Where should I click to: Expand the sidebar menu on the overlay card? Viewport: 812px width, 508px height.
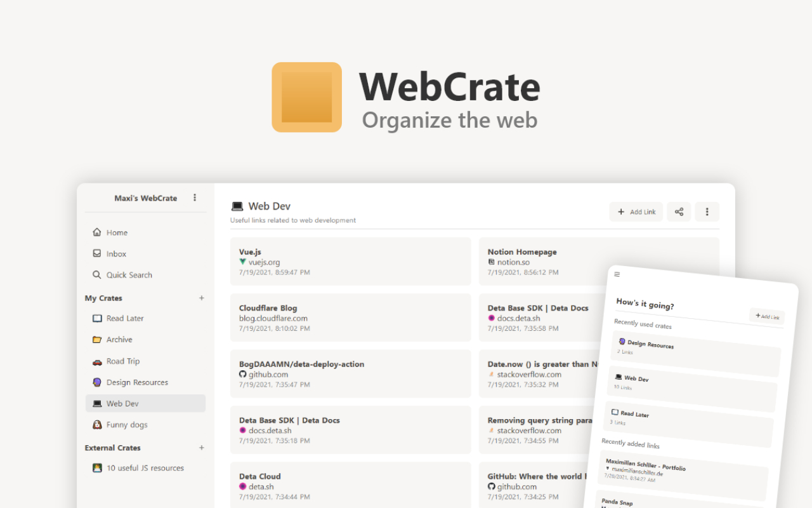[x=617, y=274]
